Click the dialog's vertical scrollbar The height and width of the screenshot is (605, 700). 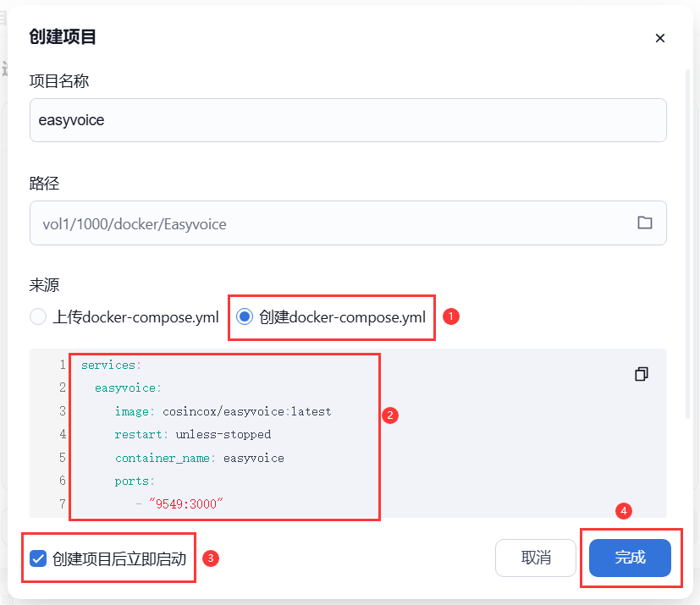tap(688, 244)
